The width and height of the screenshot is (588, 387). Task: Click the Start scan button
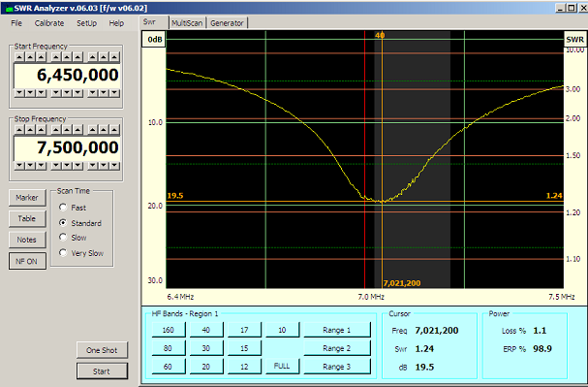pyautogui.click(x=102, y=371)
